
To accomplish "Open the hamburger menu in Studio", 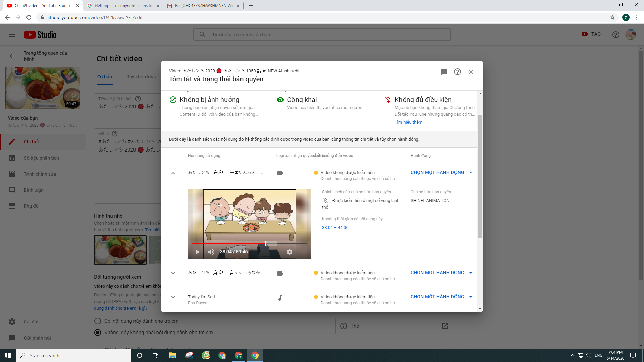I will [12, 35].
